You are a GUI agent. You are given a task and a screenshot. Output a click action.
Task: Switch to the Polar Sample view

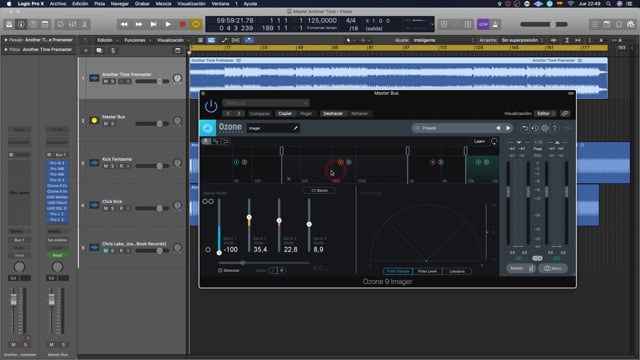click(x=398, y=271)
